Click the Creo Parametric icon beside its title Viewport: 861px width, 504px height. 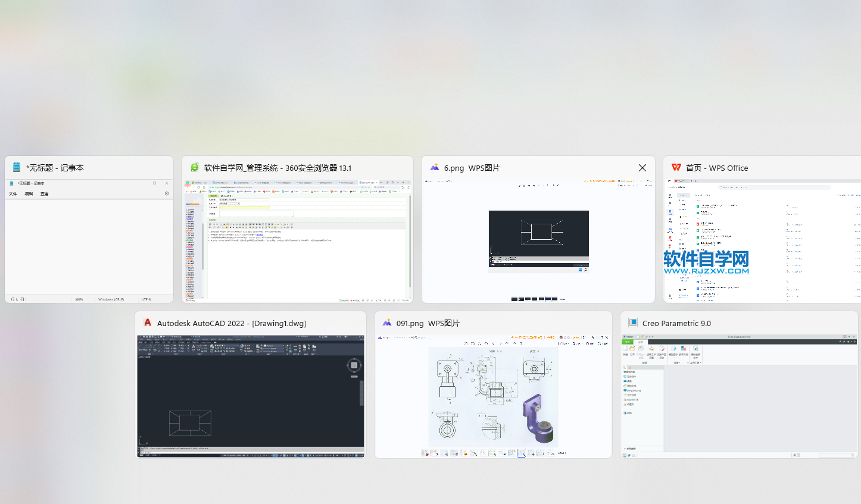633,323
